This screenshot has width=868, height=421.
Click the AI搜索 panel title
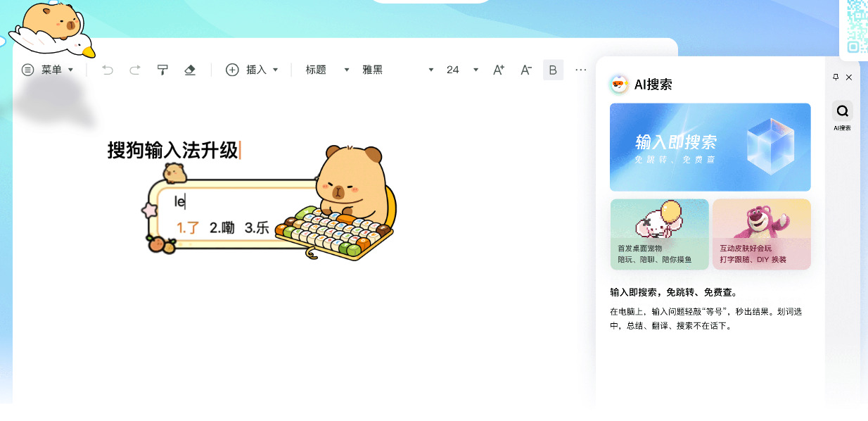[653, 84]
